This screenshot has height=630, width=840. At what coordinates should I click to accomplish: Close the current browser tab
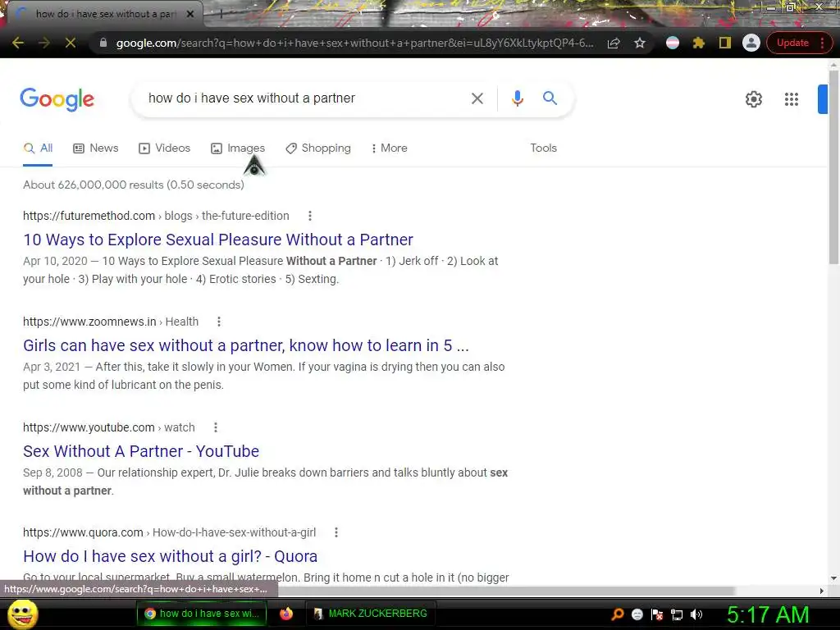pyautogui.click(x=190, y=14)
